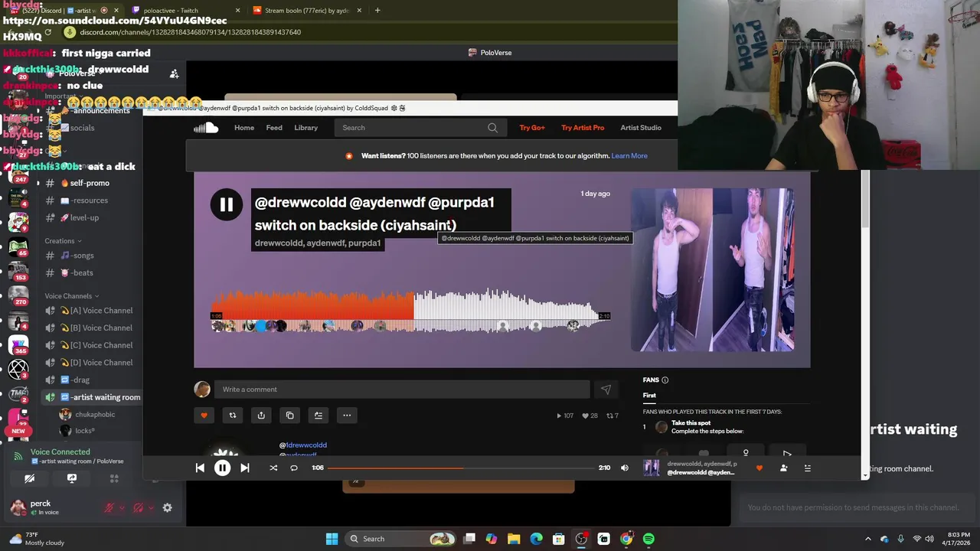Seek on the bottom player progress bar
The width and height of the screenshot is (980, 551).
pyautogui.click(x=460, y=468)
